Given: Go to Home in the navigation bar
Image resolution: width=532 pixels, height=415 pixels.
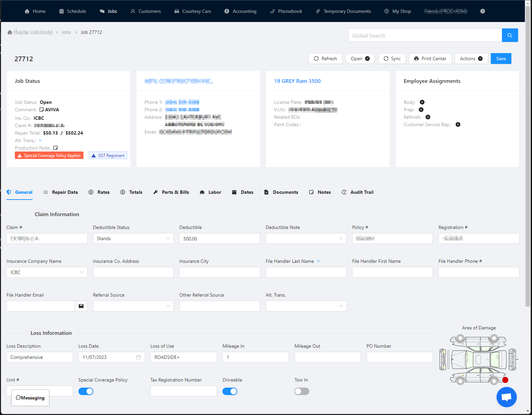Looking at the screenshot, I should point(35,11).
